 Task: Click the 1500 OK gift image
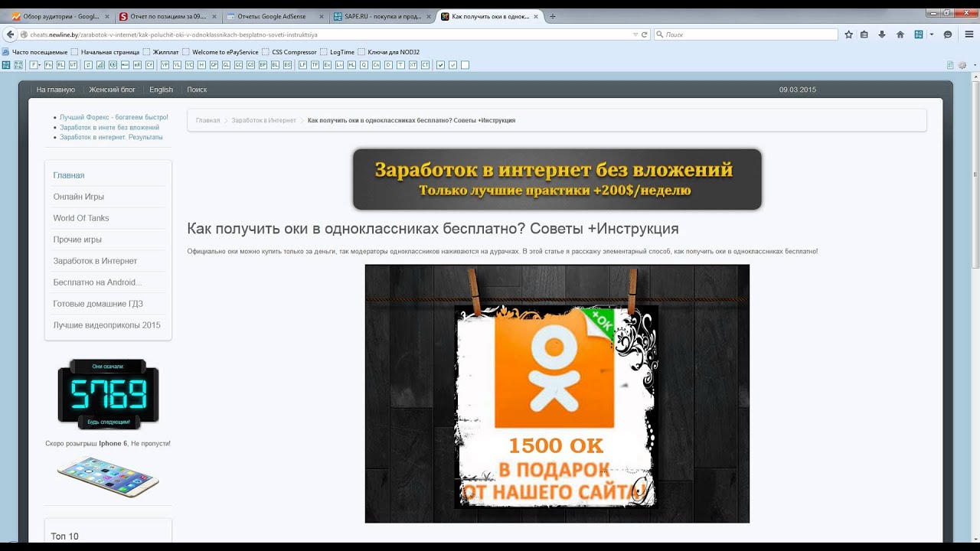tap(557, 394)
